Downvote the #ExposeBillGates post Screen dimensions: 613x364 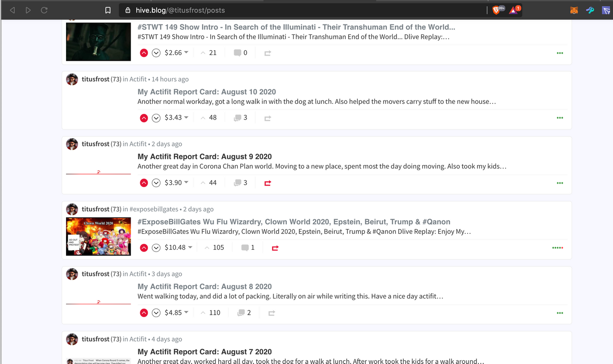click(x=156, y=248)
